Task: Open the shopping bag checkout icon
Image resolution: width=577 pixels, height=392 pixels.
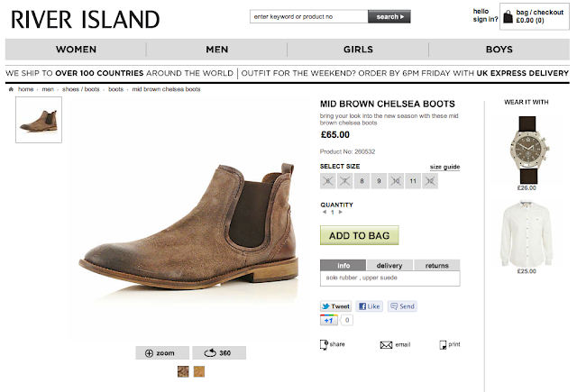Action: [508, 16]
